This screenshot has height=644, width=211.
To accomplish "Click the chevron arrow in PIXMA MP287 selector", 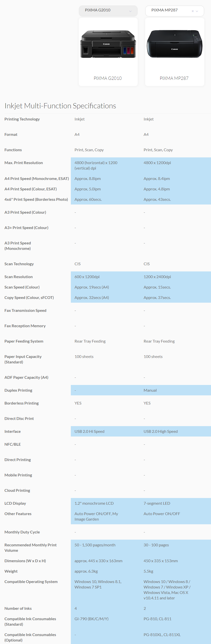I will pyautogui.click(x=197, y=11).
